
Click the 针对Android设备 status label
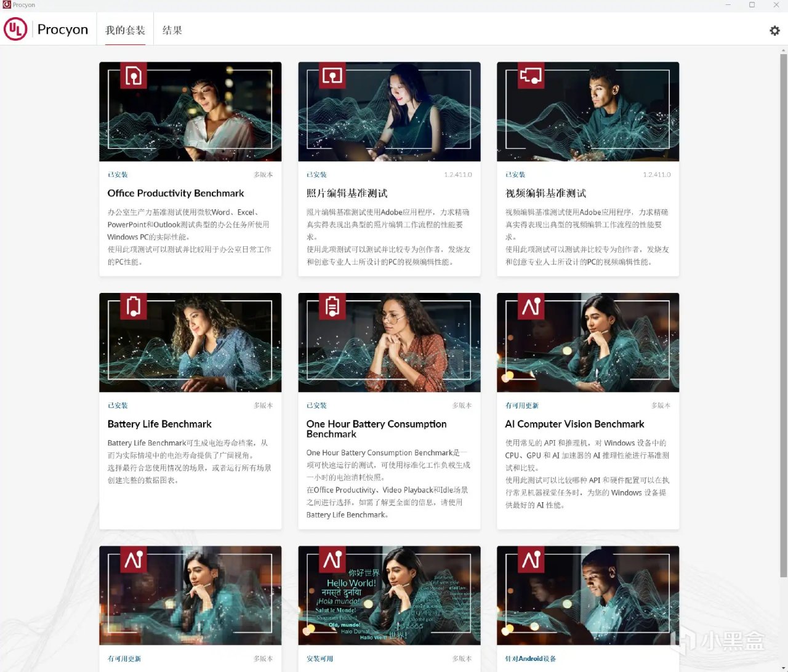click(531, 658)
